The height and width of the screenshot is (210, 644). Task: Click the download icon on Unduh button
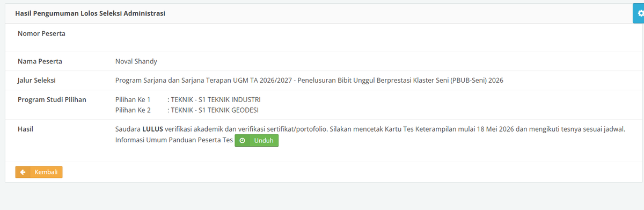pyautogui.click(x=242, y=141)
